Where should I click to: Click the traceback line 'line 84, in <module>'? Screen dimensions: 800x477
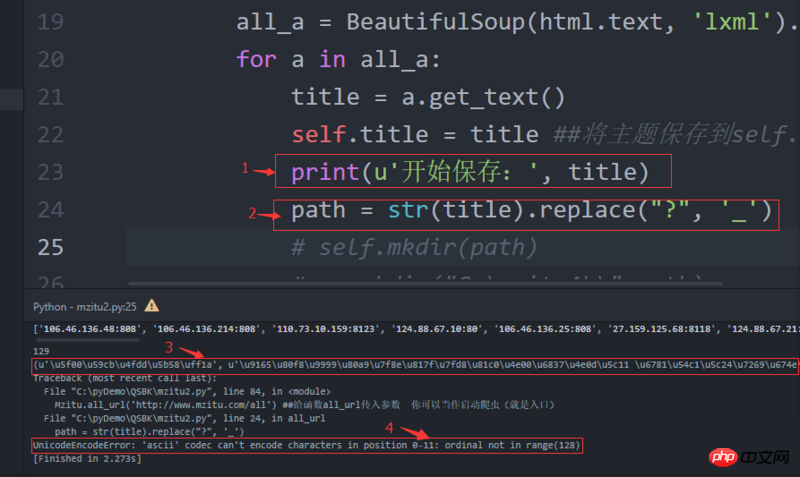click(x=187, y=391)
